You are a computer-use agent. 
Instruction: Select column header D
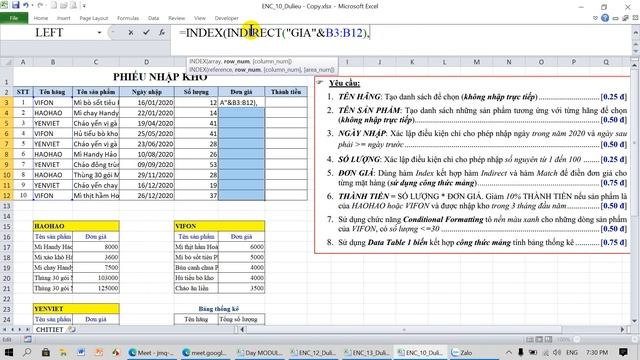(x=147, y=62)
